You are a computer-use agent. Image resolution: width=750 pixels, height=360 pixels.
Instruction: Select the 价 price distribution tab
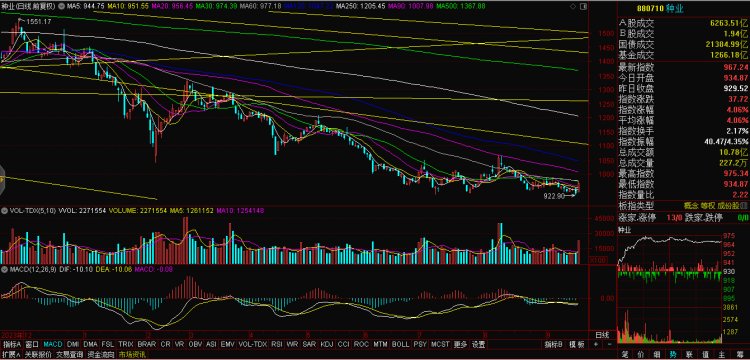pos(641,355)
